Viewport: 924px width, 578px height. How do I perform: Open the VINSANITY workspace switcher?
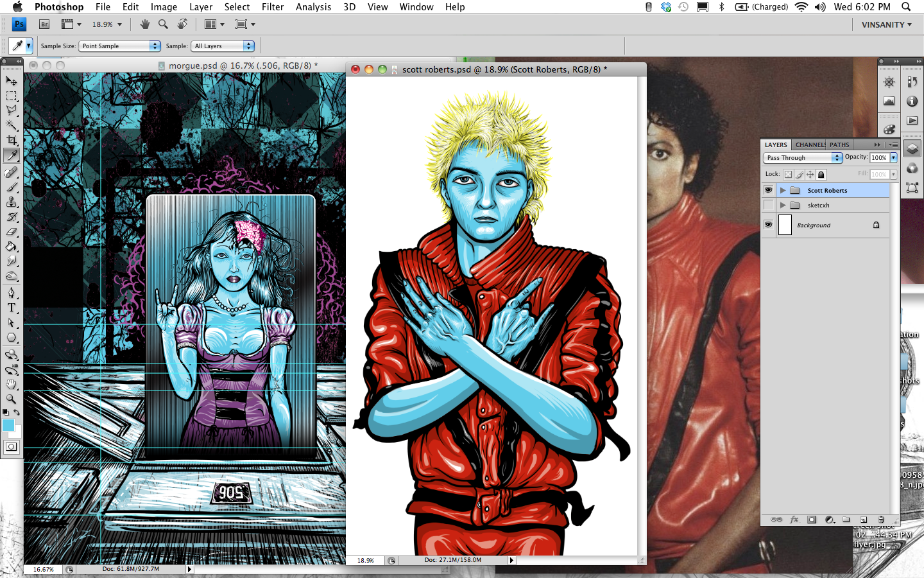tap(886, 24)
